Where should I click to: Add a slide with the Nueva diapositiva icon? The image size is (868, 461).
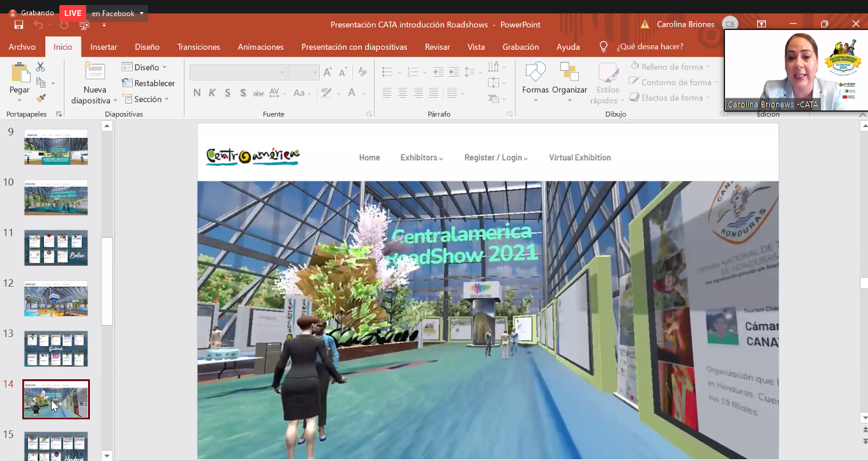point(94,72)
